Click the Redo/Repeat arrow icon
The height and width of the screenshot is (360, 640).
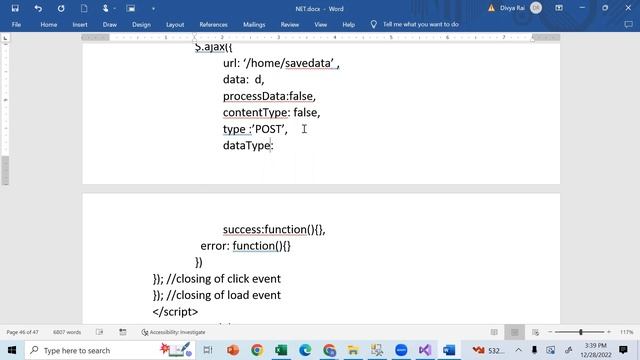(61, 8)
